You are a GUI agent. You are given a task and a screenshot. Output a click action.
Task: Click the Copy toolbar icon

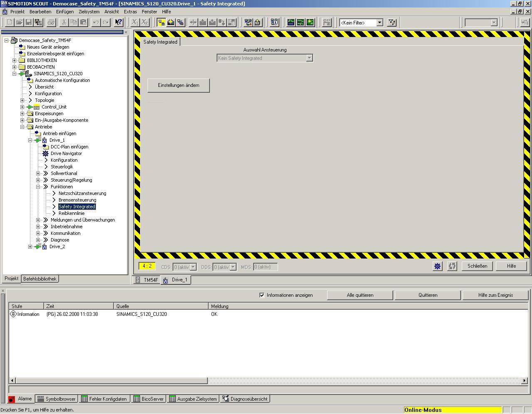click(x=74, y=22)
